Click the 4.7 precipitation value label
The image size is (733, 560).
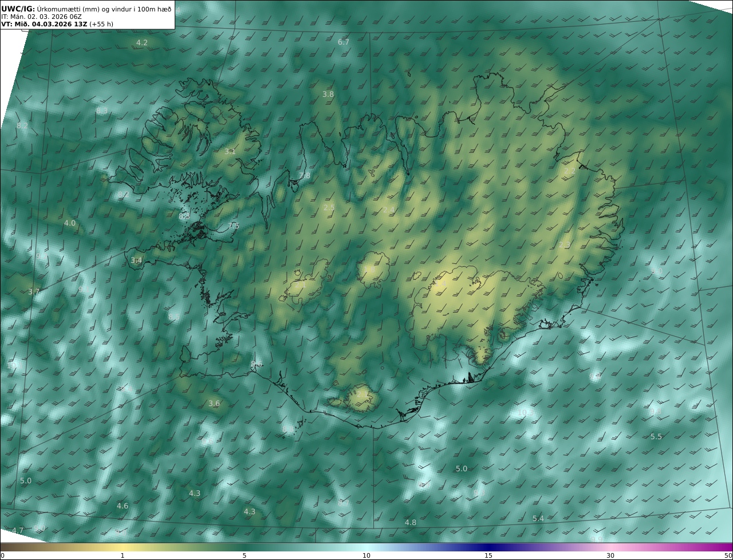click(18, 531)
